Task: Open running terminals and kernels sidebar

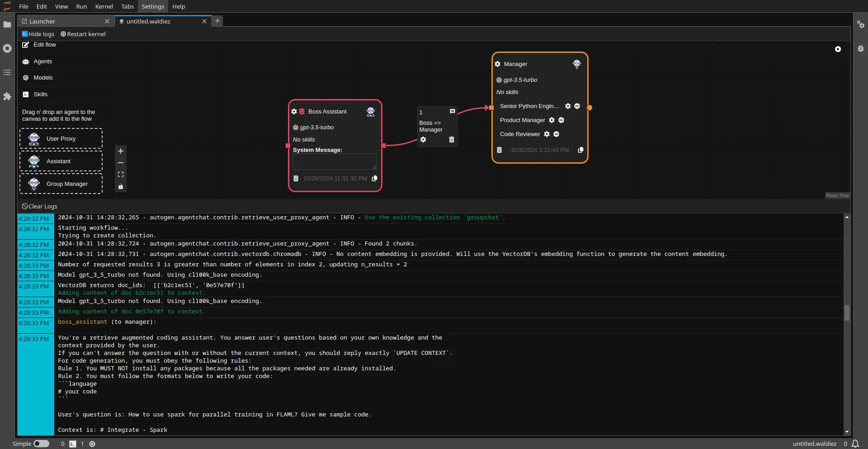Action: click(x=7, y=48)
